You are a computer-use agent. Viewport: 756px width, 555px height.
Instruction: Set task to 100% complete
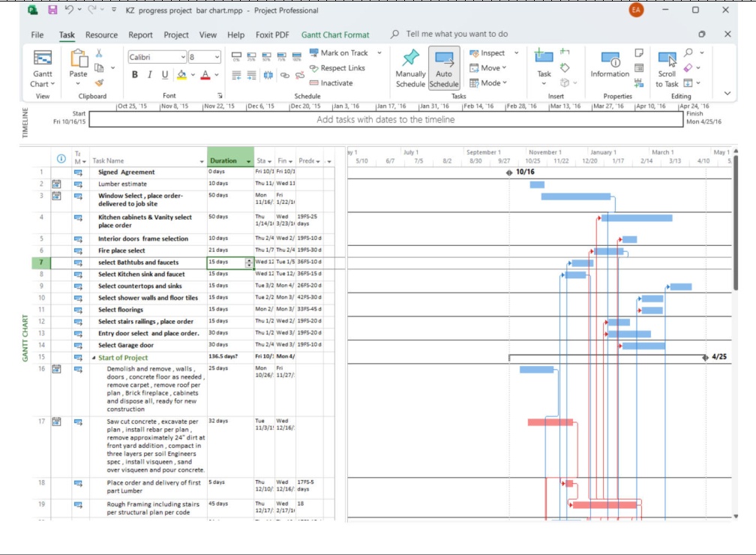(297, 56)
